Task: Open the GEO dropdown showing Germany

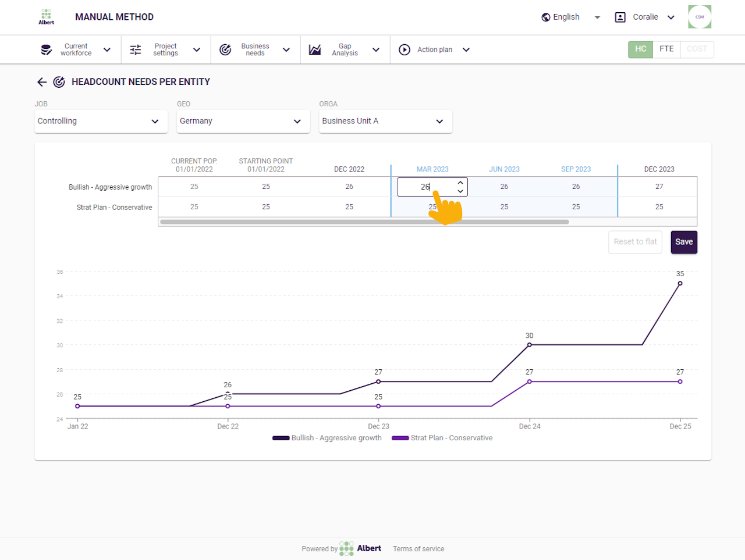Action: [x=243, y=122]
